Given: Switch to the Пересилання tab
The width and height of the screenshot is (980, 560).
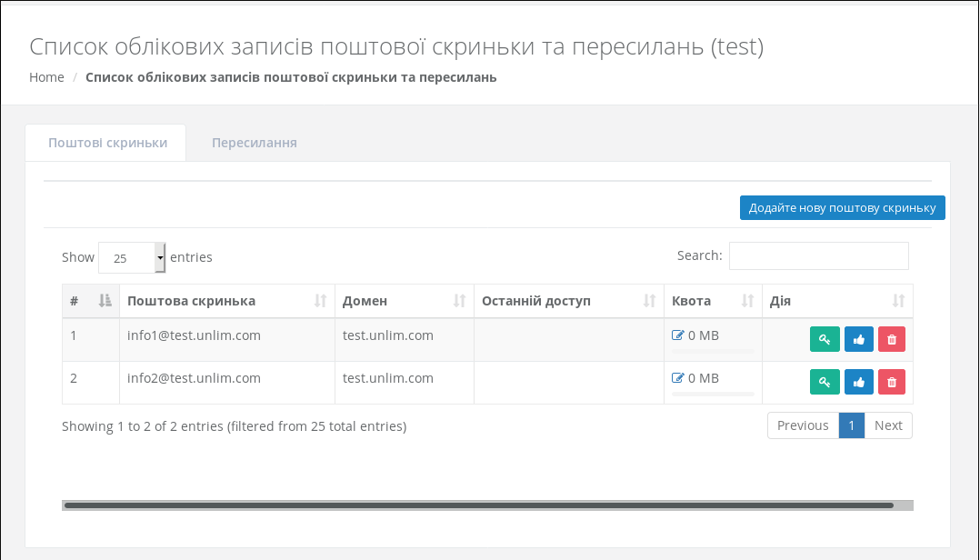Looking at the screenshot, I should pyautogui.click(x=255, y=143).
